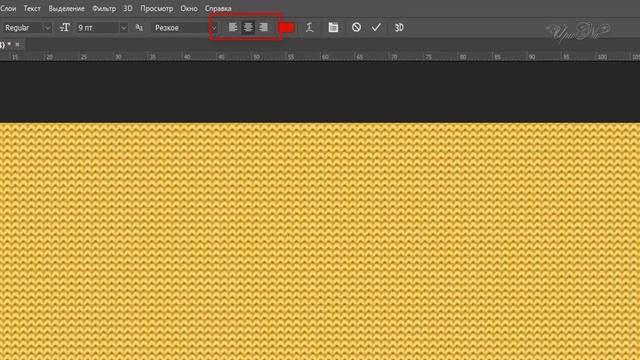
Task: Click the yellow knitted pattern canvas
Action: pyautogui.click(x=320, y=241)
